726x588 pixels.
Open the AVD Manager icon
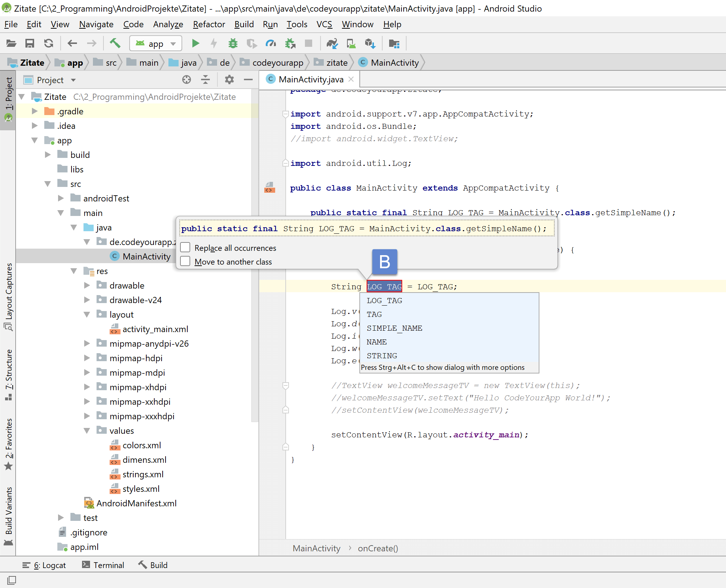pos(351,44)
